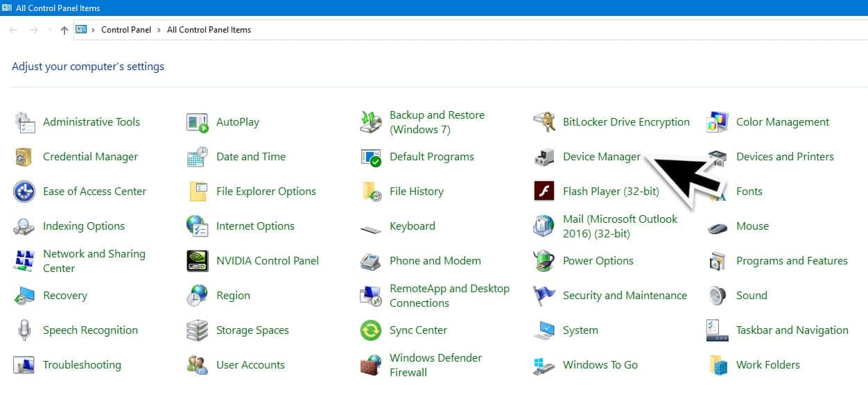Open the Date and Time clock icon
Image resolution: width=868 pixels, height=406 pixels.
tap(198, 157)
